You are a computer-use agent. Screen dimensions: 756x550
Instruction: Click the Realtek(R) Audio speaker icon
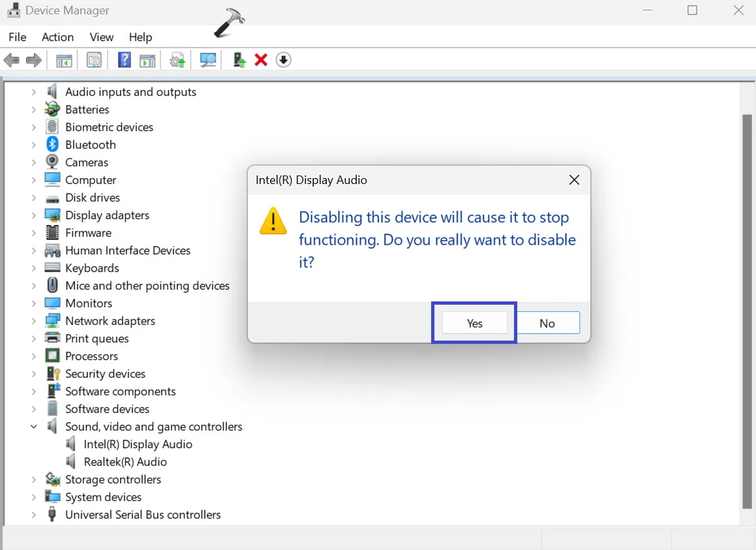point(71,461)
